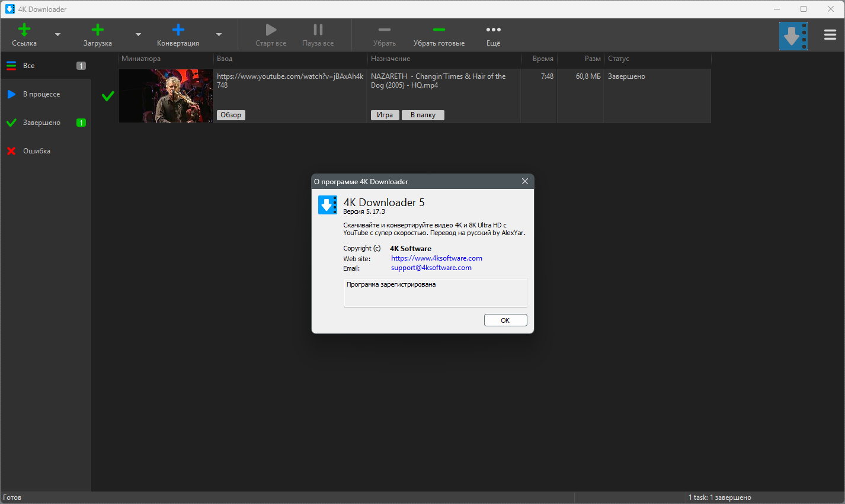Click the 4K Downloader title bar app icon
Viewport: 845px width, 504px height.
pos(10,9)
